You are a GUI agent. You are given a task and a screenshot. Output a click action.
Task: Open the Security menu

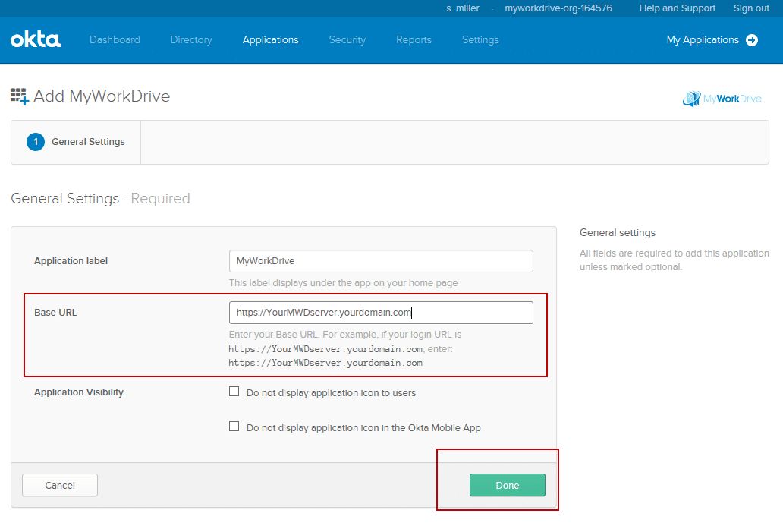(x=347, y=40)
